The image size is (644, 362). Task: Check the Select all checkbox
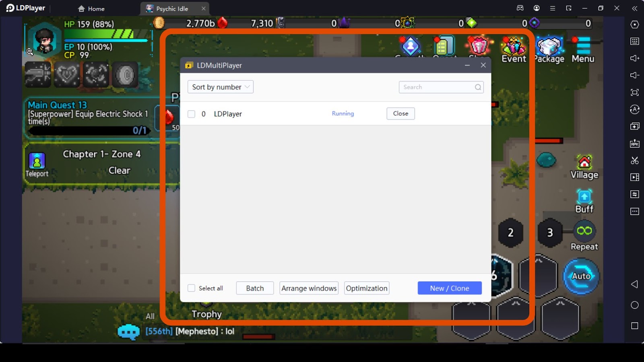point(192,288)
